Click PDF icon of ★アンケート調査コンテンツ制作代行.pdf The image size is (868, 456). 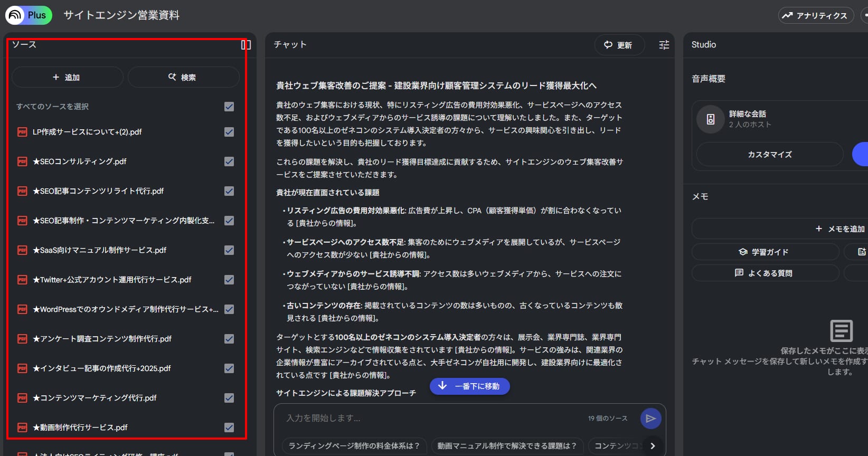click(22, 339)
